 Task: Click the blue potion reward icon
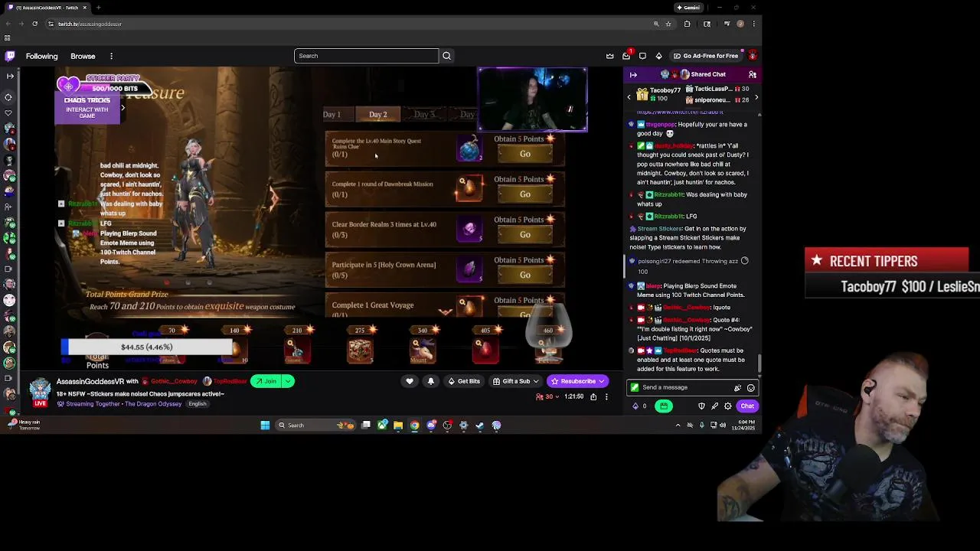pyautogui.click(x=469, y=148)
